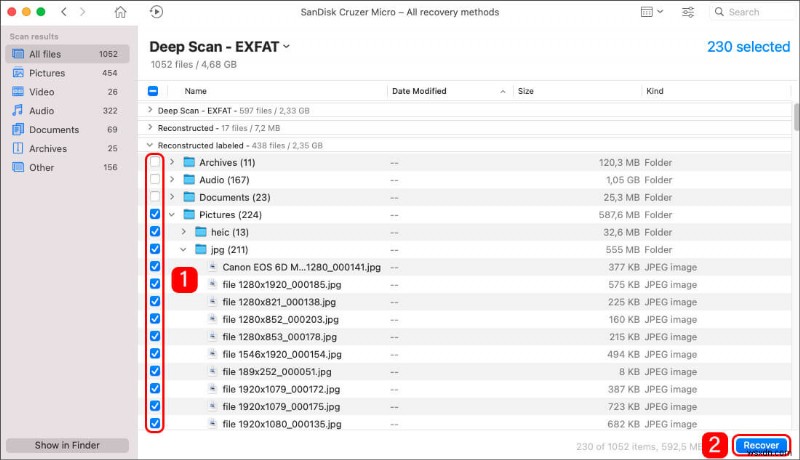This screenshot has height=460, width=800.
Task: Click the Canon EOS 6D file icon
Action: tap(213, 267)
